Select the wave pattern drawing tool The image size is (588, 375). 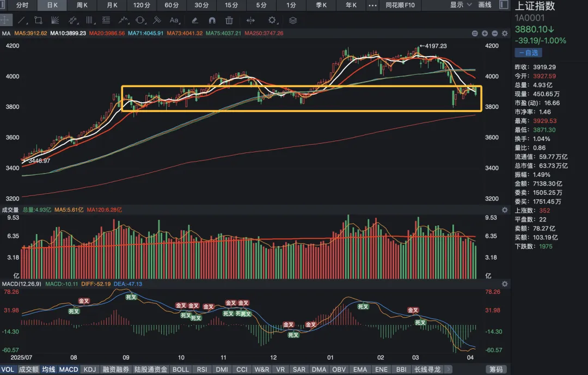click(x=124, y=20)
